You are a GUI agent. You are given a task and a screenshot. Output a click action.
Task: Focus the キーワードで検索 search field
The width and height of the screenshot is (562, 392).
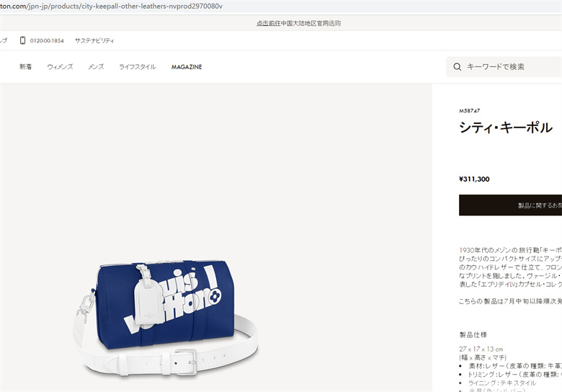coord(504,66)
